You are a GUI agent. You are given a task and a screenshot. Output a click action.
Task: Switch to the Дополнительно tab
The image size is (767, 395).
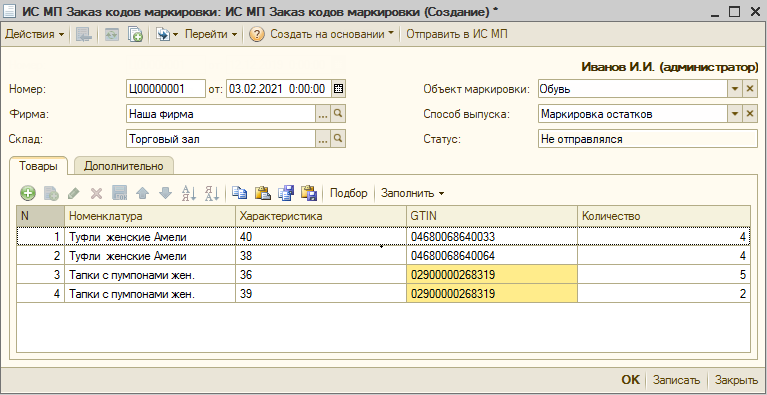tap(123, 166)
